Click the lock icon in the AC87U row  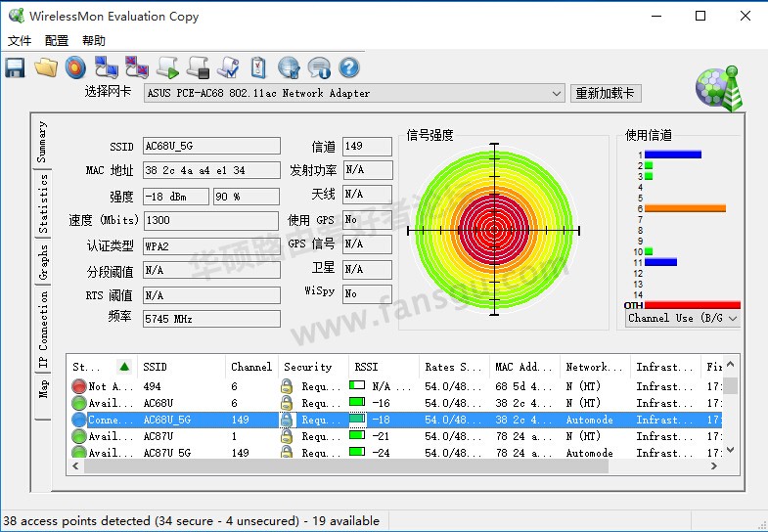point(287,436)
